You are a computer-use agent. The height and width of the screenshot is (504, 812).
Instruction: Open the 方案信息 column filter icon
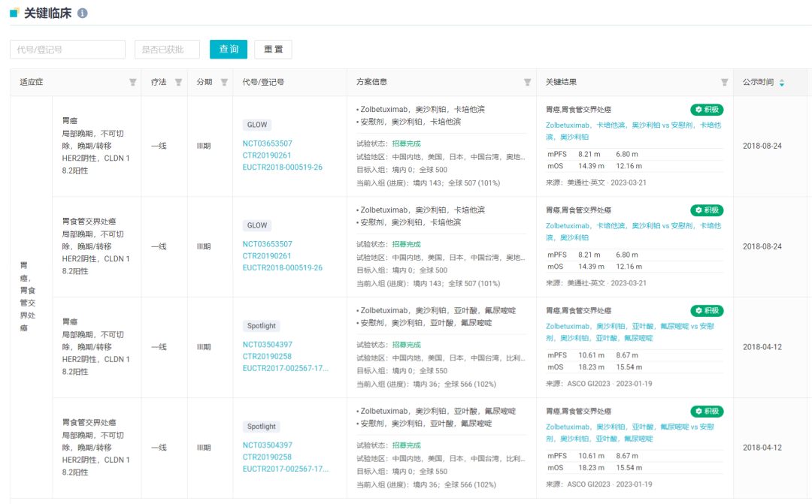click(527, 83)
